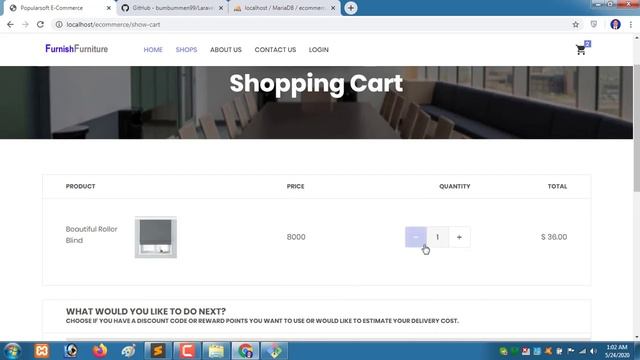Go back to the previous page

[x=10, y=24]
